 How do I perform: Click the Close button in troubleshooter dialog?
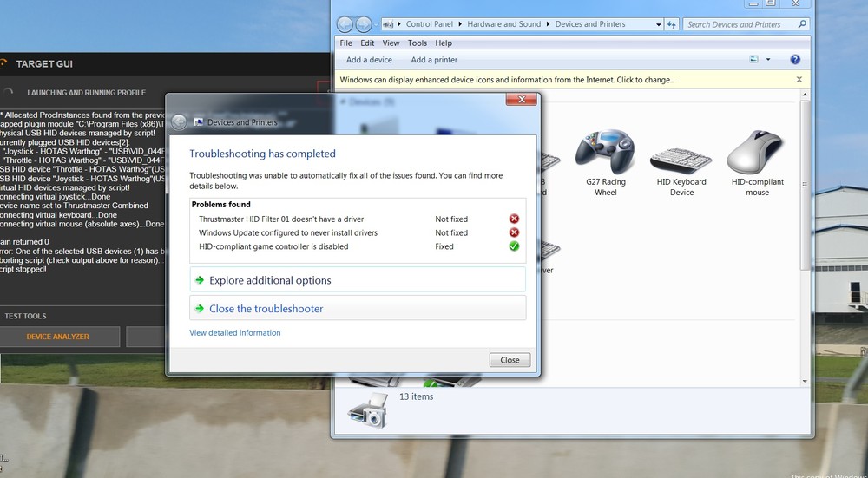(x=510, y=360)
